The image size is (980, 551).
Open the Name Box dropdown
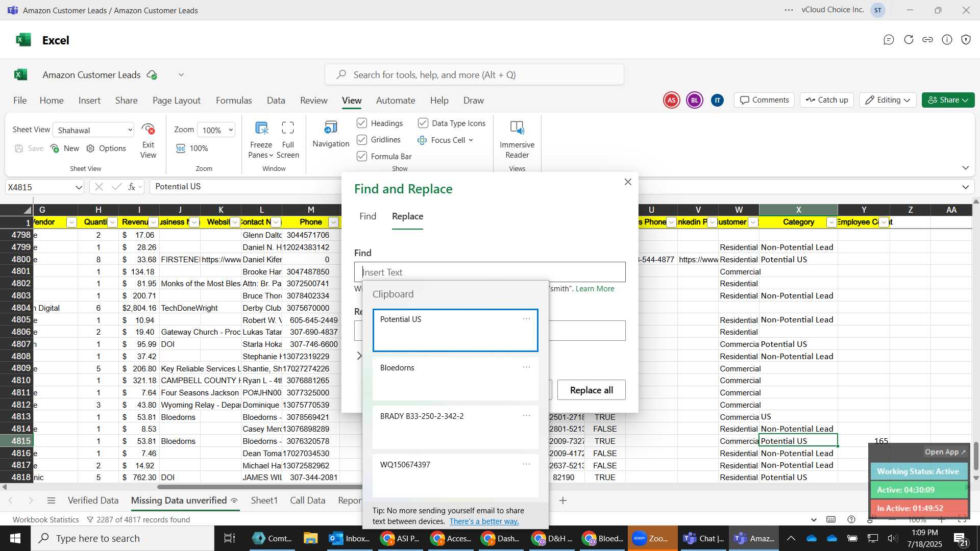click(79, 188)
